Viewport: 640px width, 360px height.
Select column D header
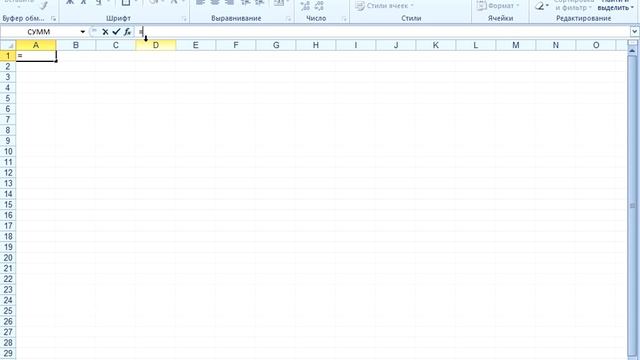(156, 45)
